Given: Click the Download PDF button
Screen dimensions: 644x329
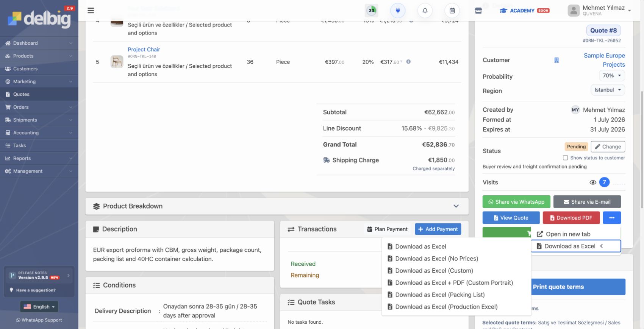Looking at the screenshot, I should (571, 218).
